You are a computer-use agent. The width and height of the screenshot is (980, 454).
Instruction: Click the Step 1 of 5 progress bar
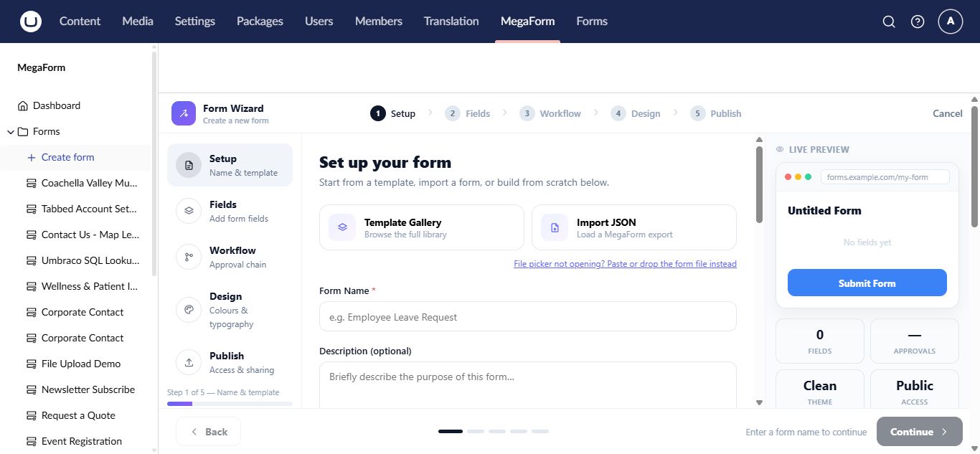coord(230,404)
